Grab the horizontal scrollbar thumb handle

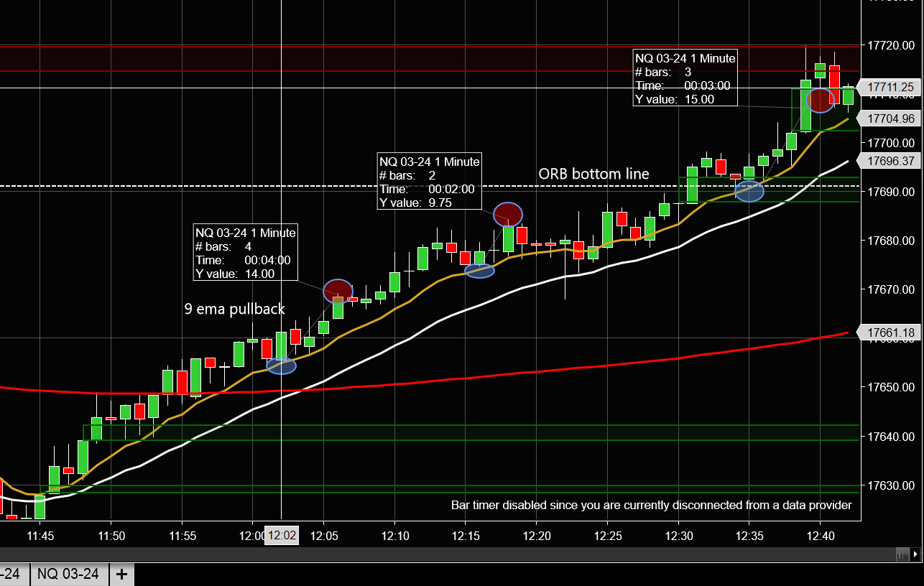pos(902,554)
